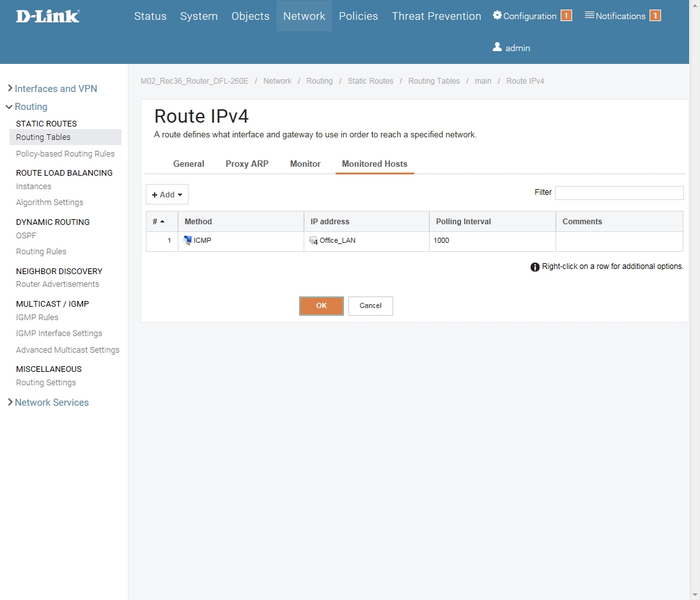Screen dimensions: 700x600
Task: Open IGMP Rules
Action: click(x=37, y=317)
